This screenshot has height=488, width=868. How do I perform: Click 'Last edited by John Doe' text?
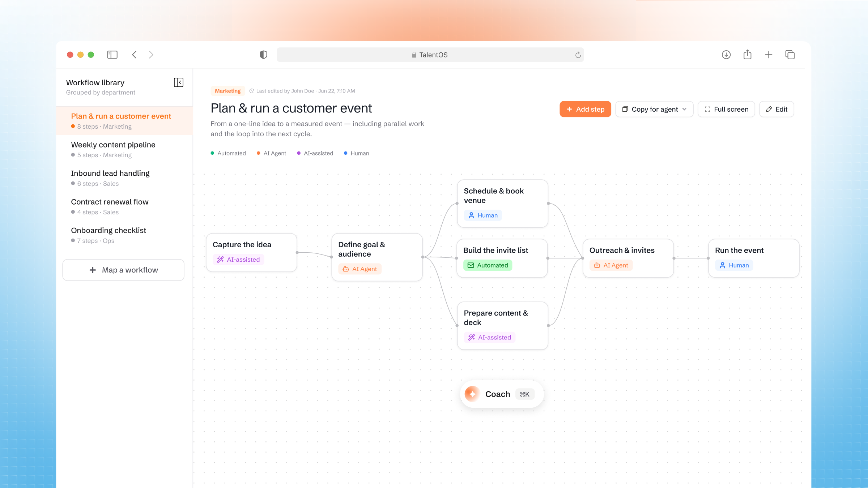pyautogui.click(x=285, y=91)
